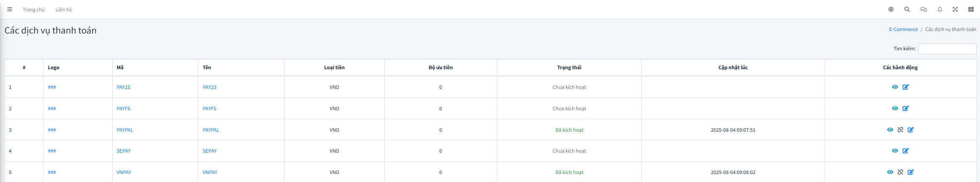Click the unlink icon for VNPAY

900,172
